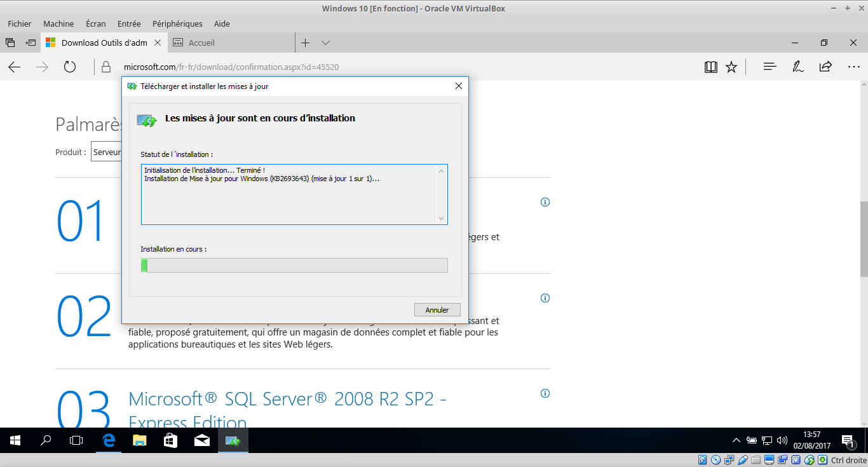Make a web note pen icon
This screenshot has height=467, width=868.
click(x=797, y=67)
